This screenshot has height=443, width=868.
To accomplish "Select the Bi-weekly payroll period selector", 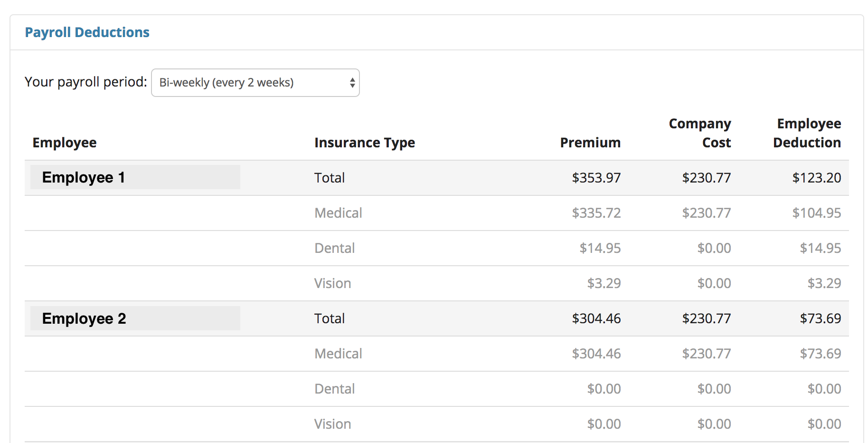I will click(255, 82).
